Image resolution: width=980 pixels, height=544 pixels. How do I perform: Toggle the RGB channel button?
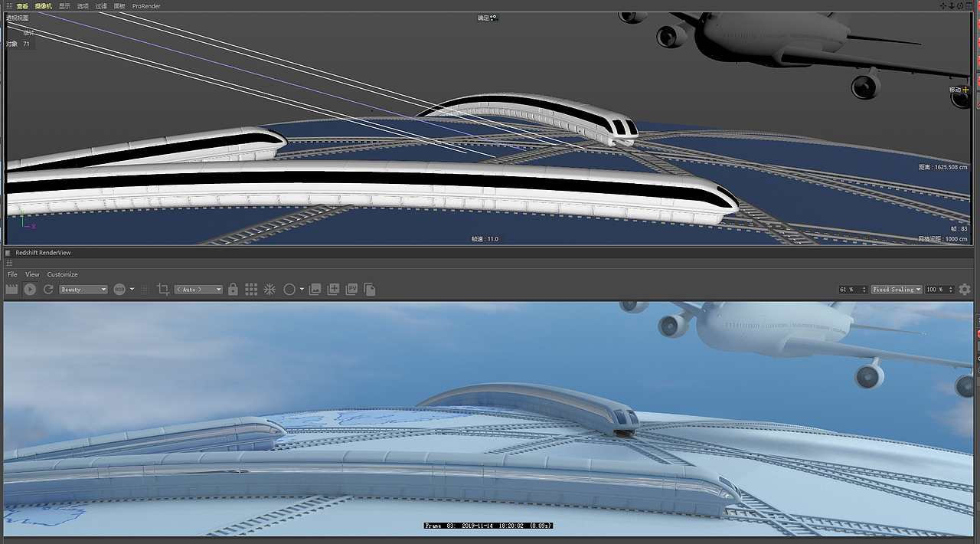click(119, 290)
